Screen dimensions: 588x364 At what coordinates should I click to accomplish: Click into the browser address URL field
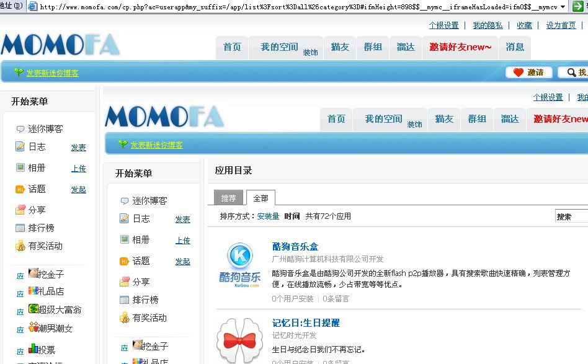pos(298,7)
